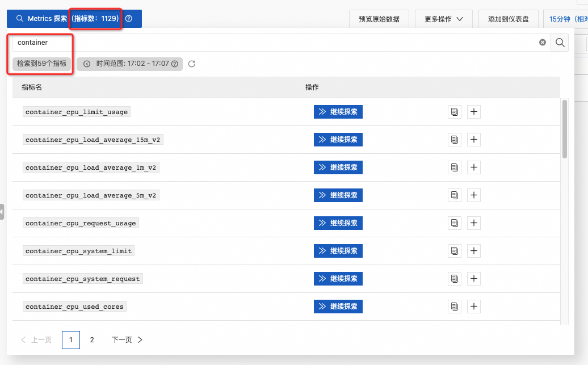The image size is (588, 365).
Task: Click the 添加到仪表盘 button
Action: pyautogui.click(x=508, y=19)
